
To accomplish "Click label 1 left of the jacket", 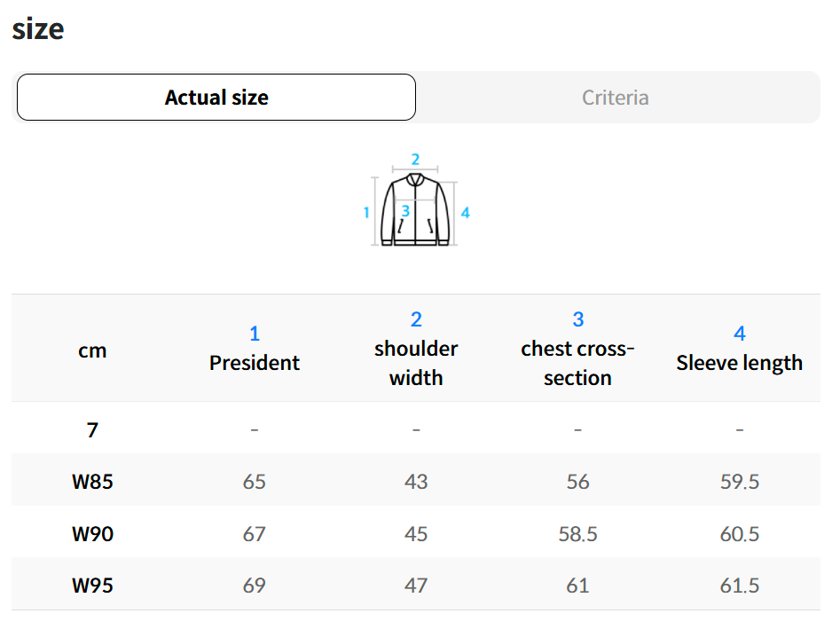I will pyautogui.click(x=366, y=213).
